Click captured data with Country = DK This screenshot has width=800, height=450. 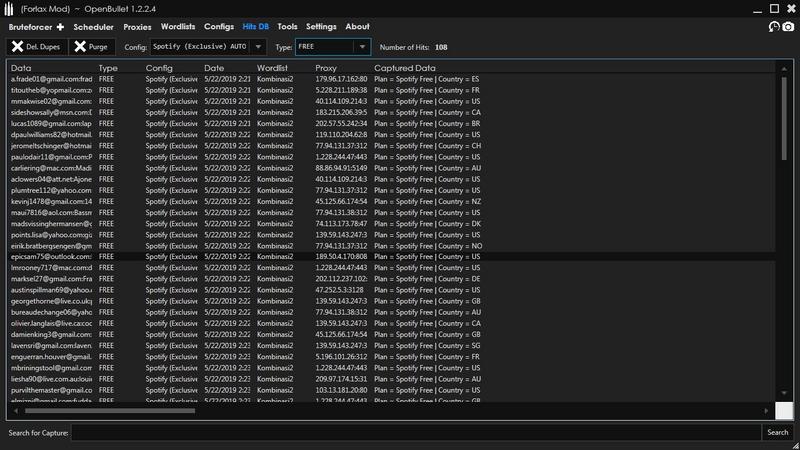click(427, 223)
